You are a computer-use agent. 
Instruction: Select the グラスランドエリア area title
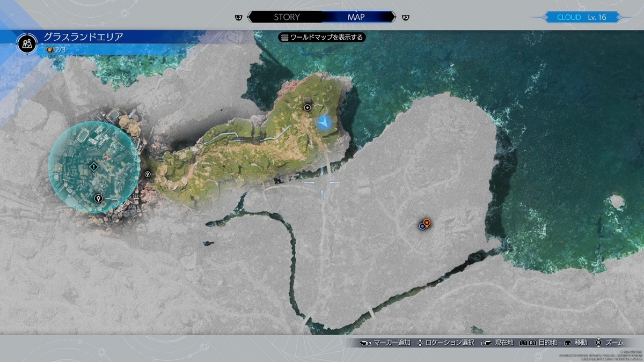84,36
